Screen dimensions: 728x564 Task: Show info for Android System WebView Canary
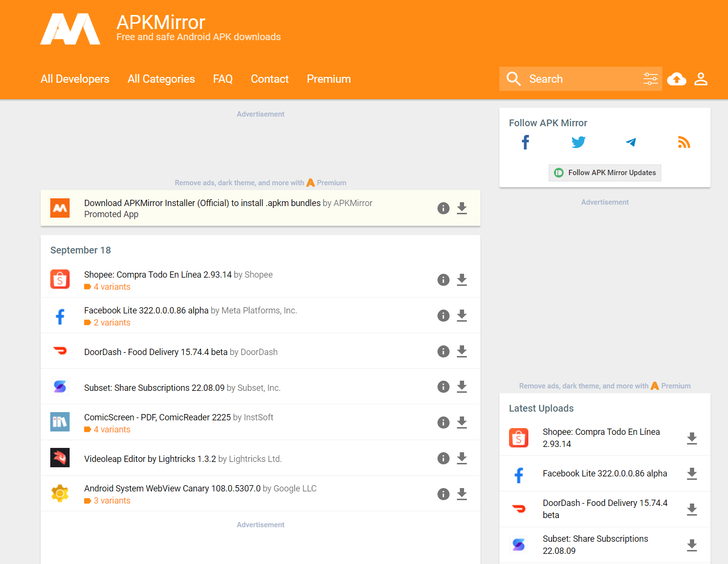click(443, 494)
